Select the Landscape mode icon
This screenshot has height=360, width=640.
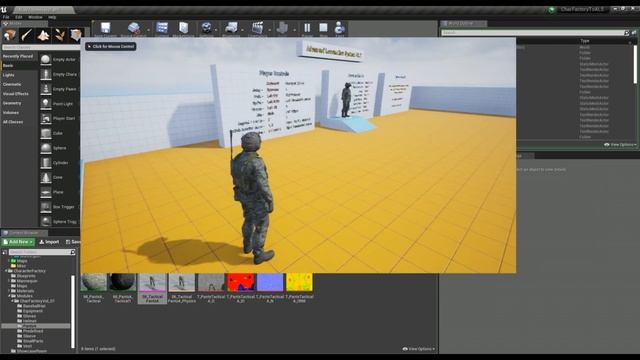43,35
